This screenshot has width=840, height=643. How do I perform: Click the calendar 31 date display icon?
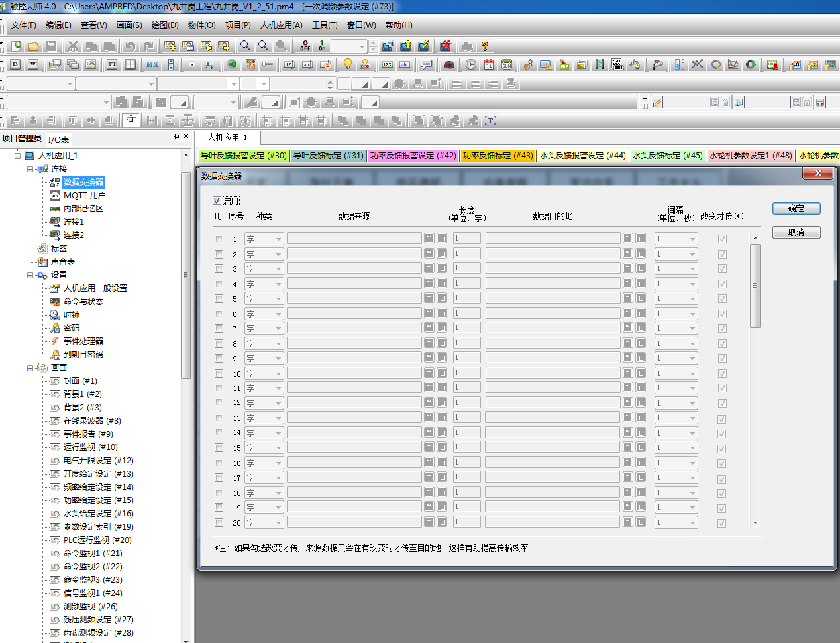coord(488,64)
